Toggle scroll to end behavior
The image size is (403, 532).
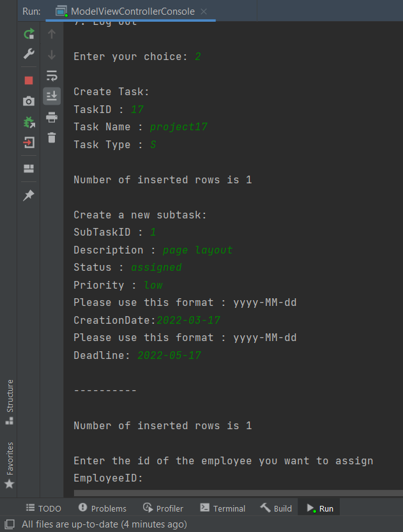51,96
